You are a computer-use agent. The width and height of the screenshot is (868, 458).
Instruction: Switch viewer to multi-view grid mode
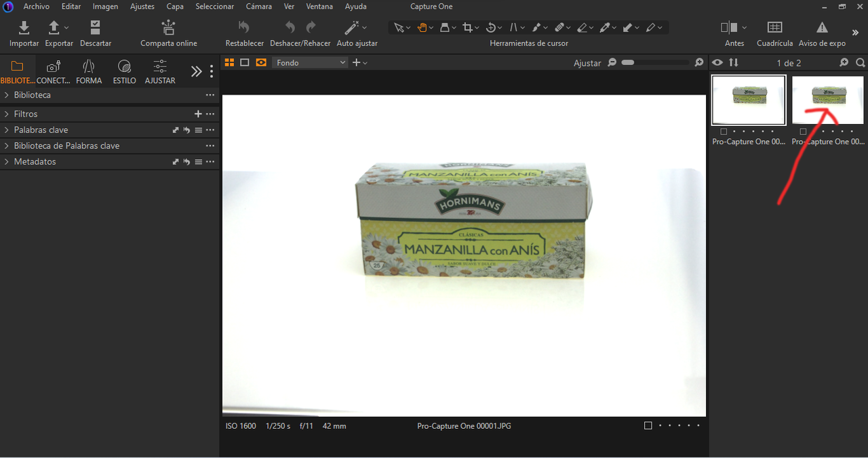tap(229, 62)
